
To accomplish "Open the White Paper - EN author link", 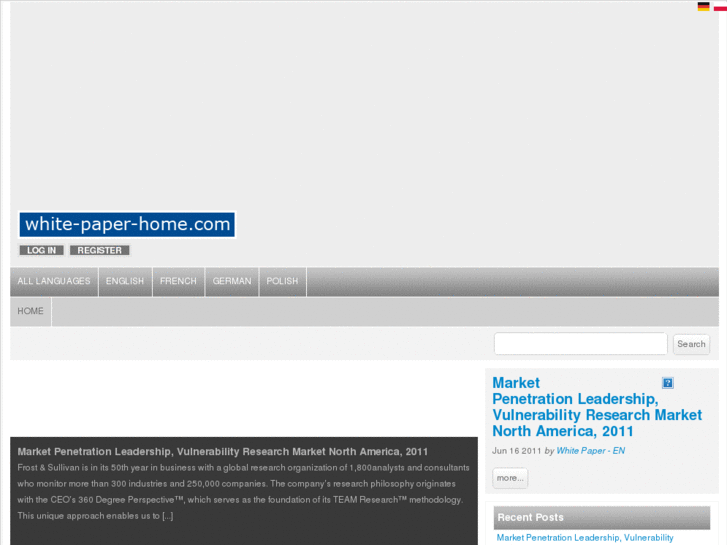I will [x=591, y=451].
